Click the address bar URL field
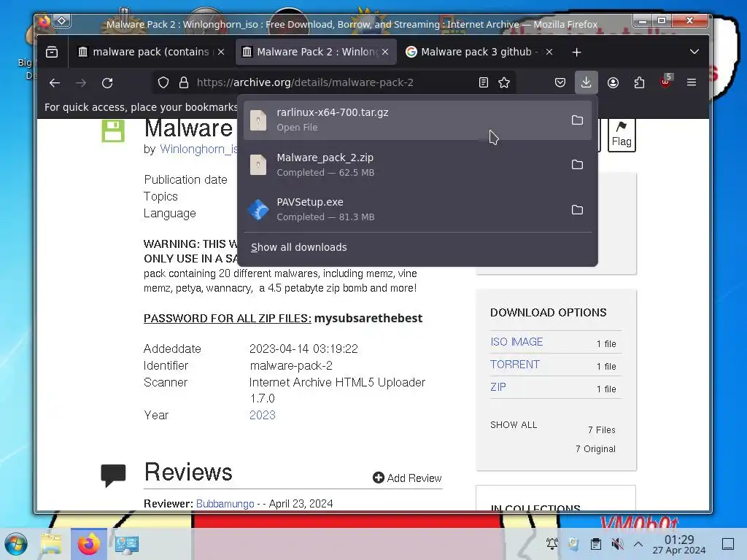The height and width of the screenshot is (560, 747). click(x=333, y=82)
